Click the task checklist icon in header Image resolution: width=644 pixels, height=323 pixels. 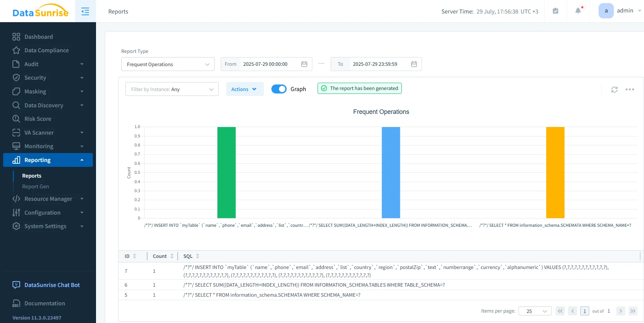555,11
